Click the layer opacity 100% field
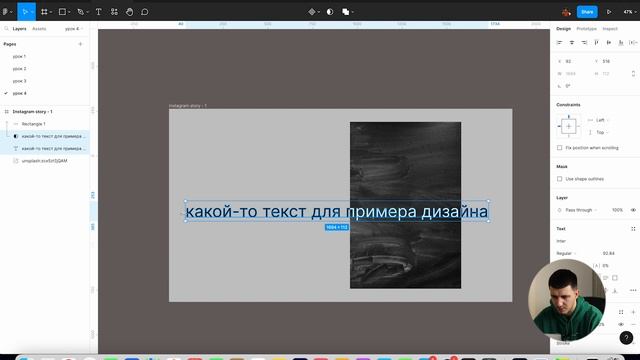The width and height of the screenshot is (640, 360). [x=617, y=210]
